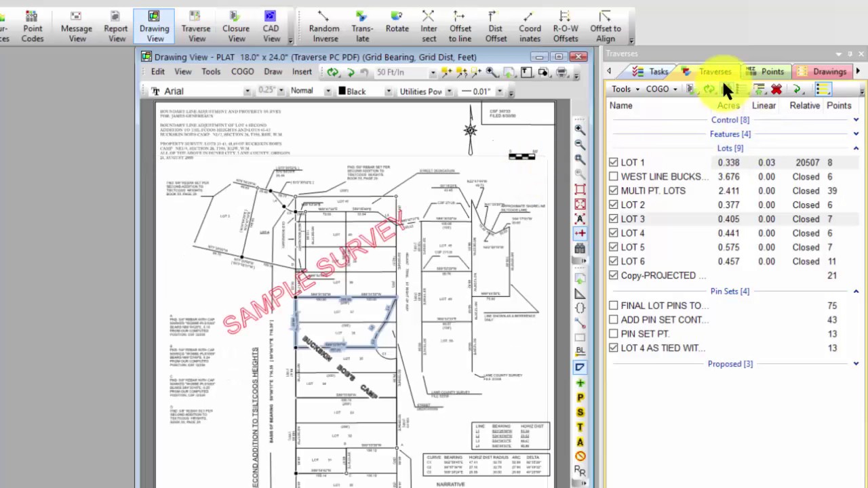Uncheck the LOT 6 checkbox

[x=614, y=262]
